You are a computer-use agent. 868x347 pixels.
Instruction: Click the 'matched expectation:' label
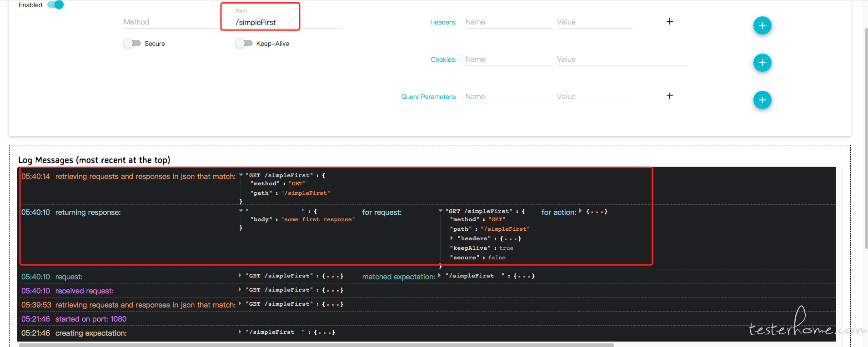399,277
